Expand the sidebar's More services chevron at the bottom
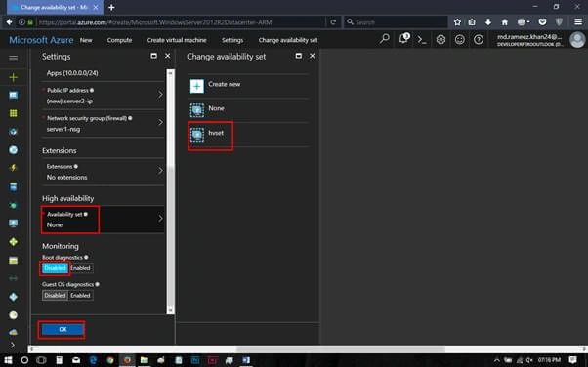This screenshot has width=588, height=367. coord(13,345)
